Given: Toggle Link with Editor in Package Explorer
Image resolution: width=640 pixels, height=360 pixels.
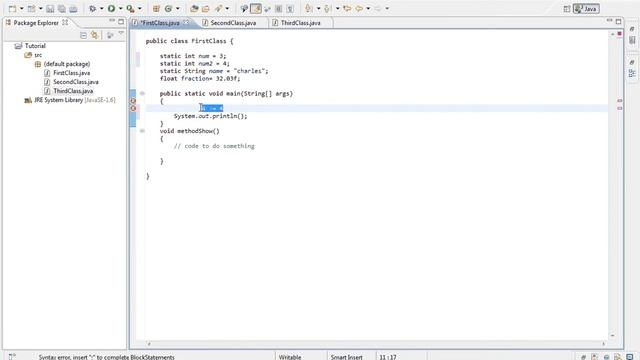Looking at the screenshot, I should pos(95,36).
